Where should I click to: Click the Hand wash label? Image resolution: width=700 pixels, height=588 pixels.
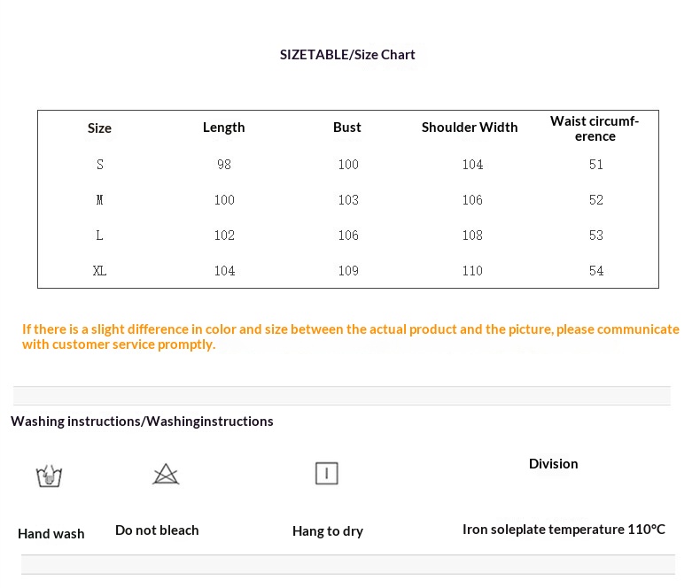[51, 534]
